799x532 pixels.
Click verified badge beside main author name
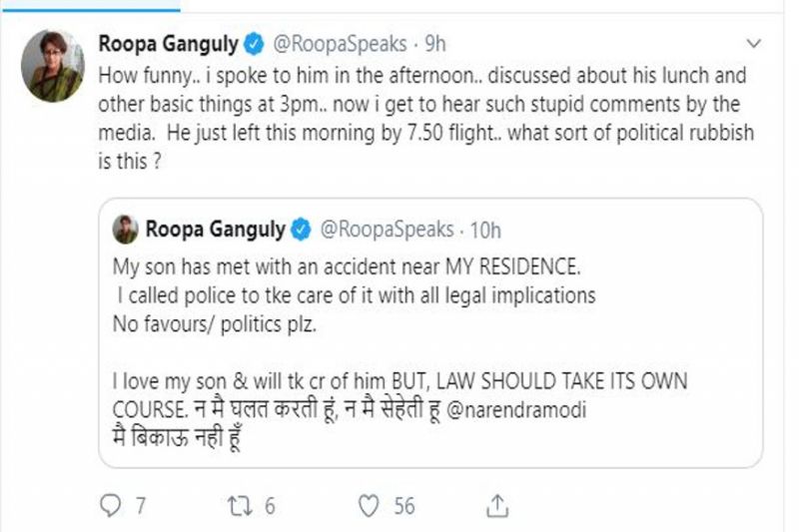(x=256, y=44)
